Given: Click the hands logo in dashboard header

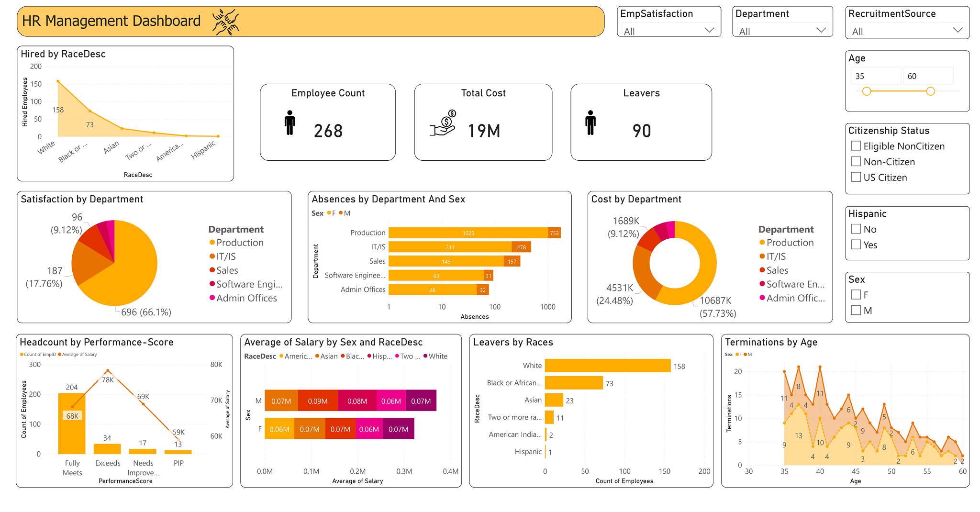Looking at the screenshot, I should coord(225,22).
